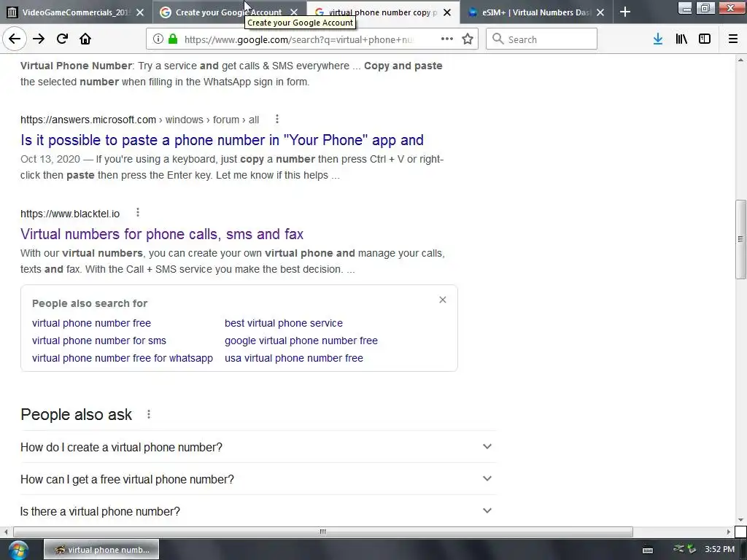Click the answers.microsoft.com breadcrumb text
The image size is (747, 560).
click(139, 120)
